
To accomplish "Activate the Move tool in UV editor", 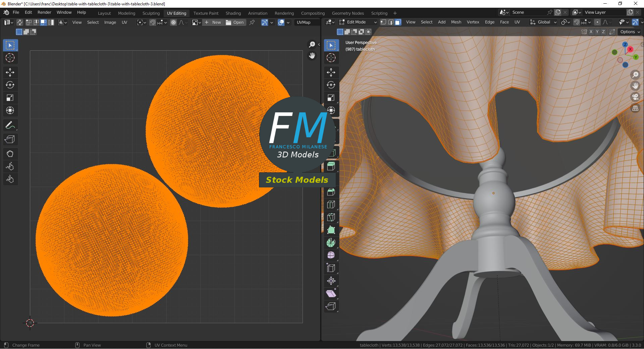I will tap(10, 72).
